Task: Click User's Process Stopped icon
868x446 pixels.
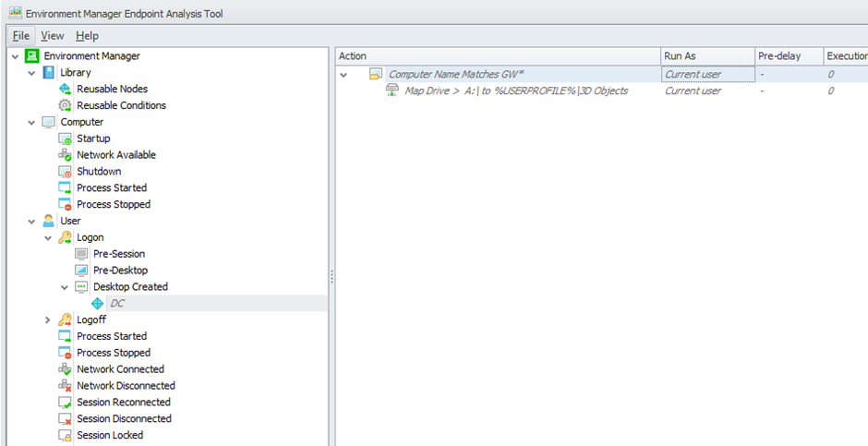Action: [x=66, y=353]
